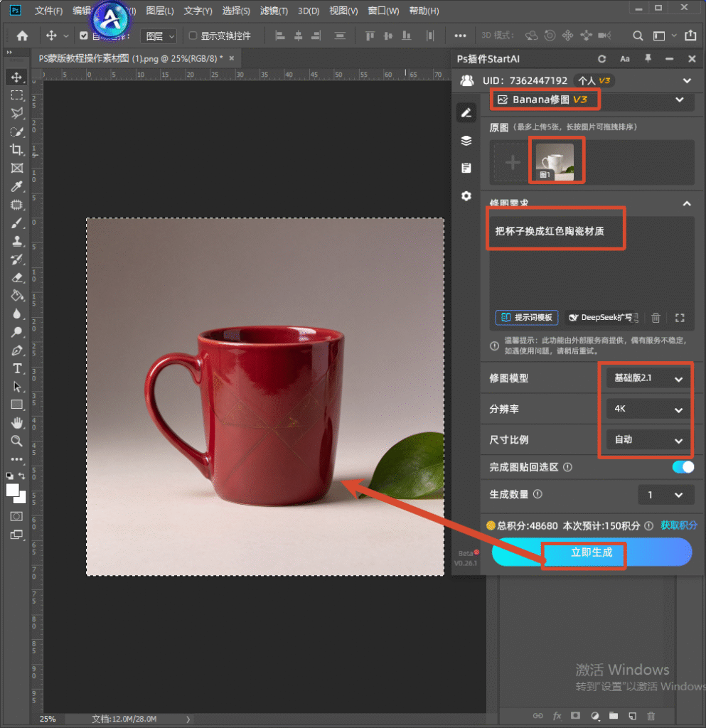
Task: Open the resolution dropdown set to 4K
Action: pos(650,409)
